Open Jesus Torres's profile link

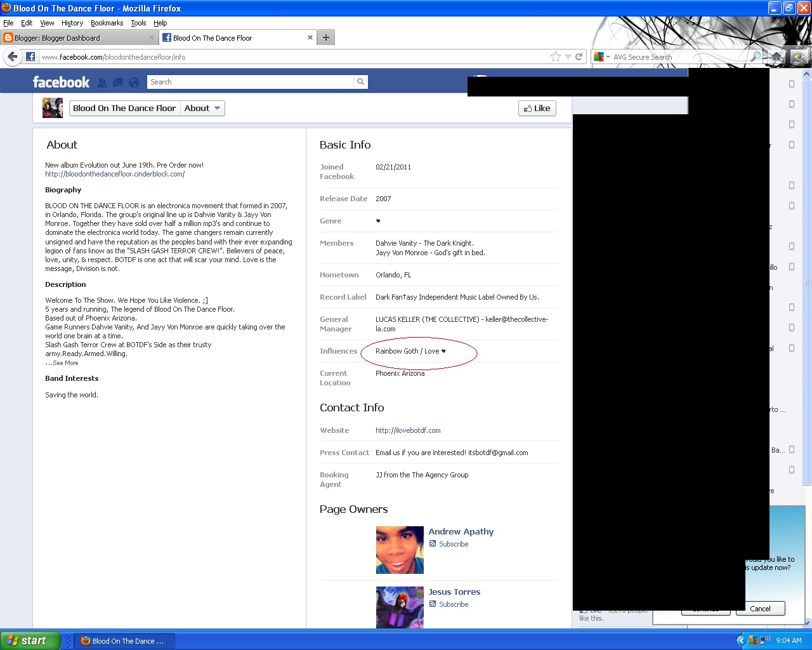click(x=454, y=592)
